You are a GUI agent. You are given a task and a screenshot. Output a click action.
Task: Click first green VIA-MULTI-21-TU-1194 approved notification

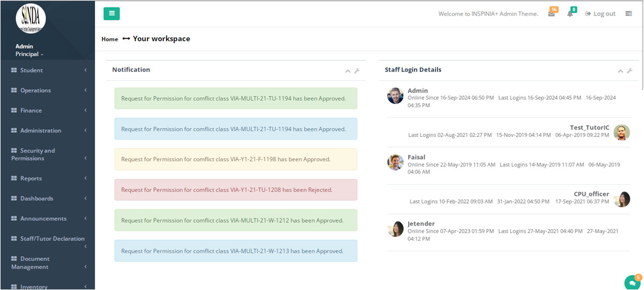coord(236,98)
